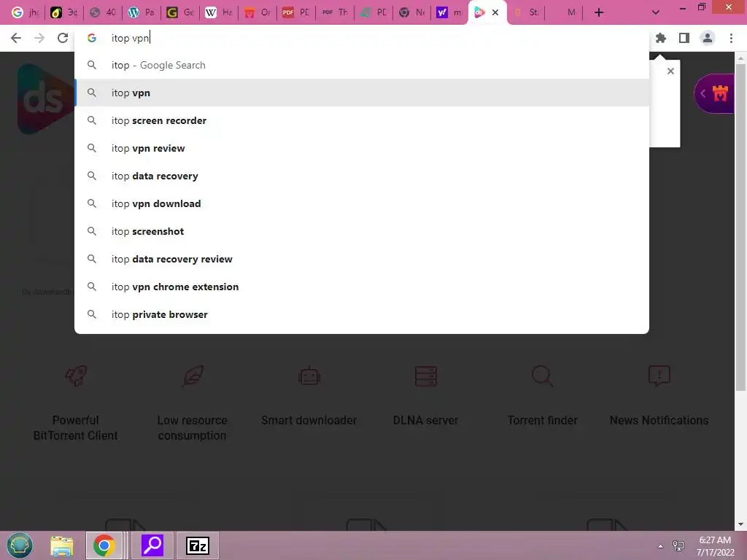Switch to the 'St' tab

point(527,13)
